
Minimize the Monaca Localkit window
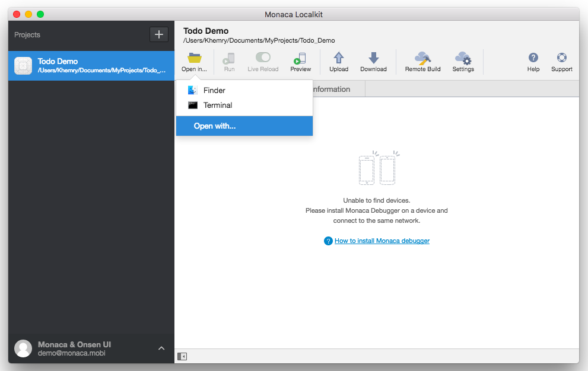28,14
